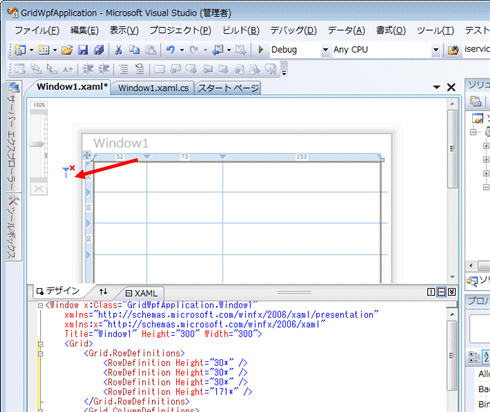490x412 pixels.
Task: Click the Find in Files icon beside Any CPU
Action: (453, 50)
